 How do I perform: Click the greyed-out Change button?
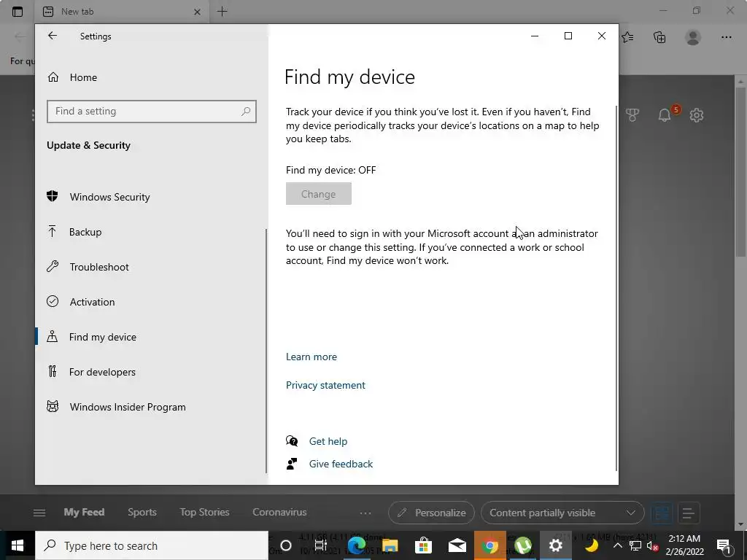click(319, 194)
